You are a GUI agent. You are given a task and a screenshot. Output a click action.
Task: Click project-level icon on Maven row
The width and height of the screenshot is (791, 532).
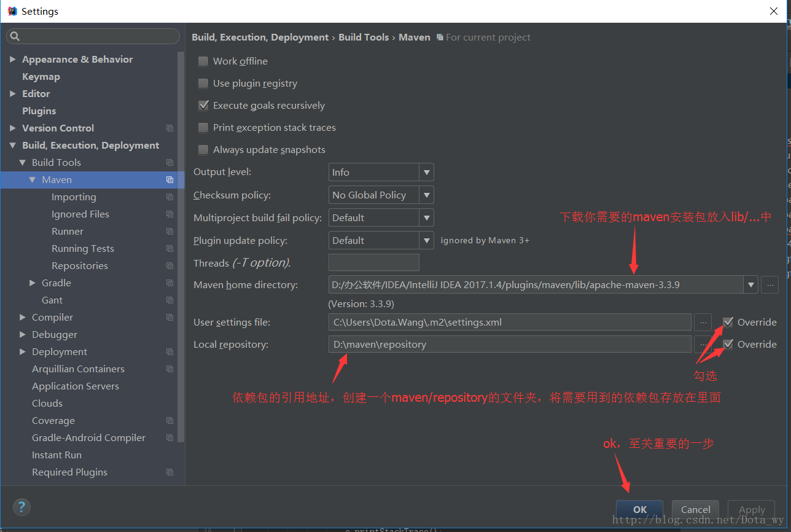(x=170, y=180)
